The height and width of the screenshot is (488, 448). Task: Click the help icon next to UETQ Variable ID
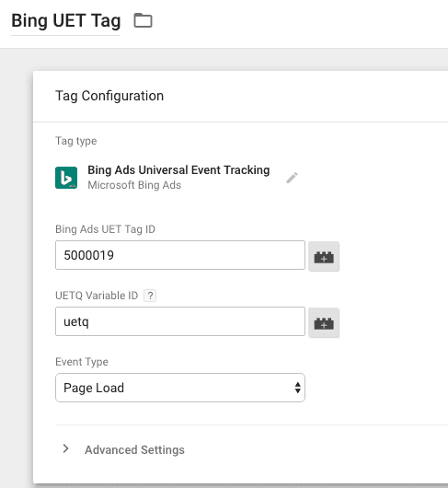[150, 296]
